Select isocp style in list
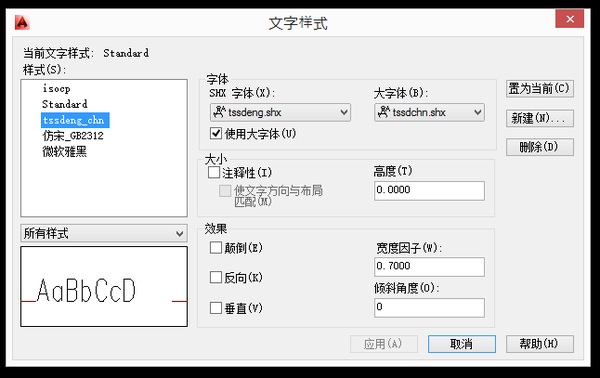600x378 pixels. click(x=56, y=89)
